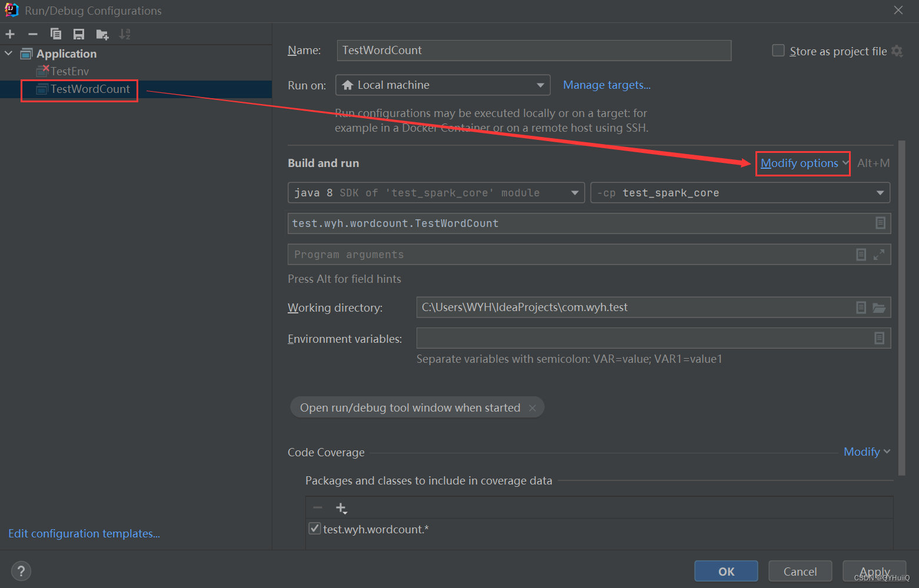The image size is (919, 588).
Task: Open the Modify options dropdown
Action: click(x=804, y=163)
